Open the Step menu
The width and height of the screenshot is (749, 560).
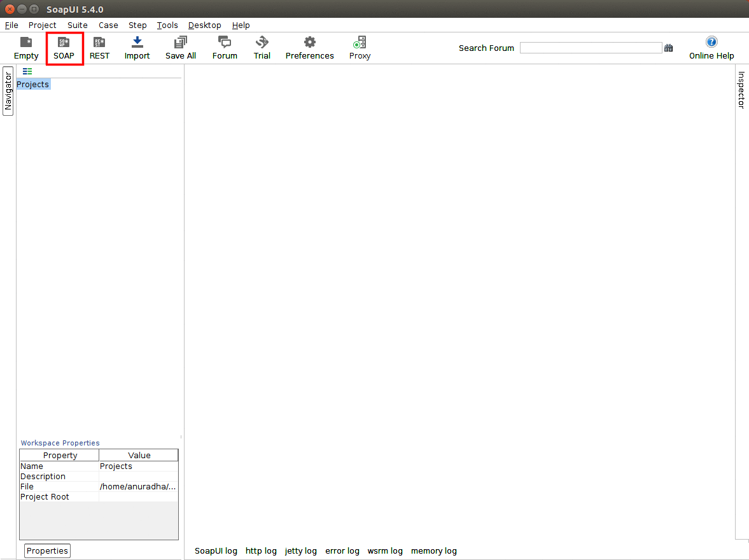[137, 25]
